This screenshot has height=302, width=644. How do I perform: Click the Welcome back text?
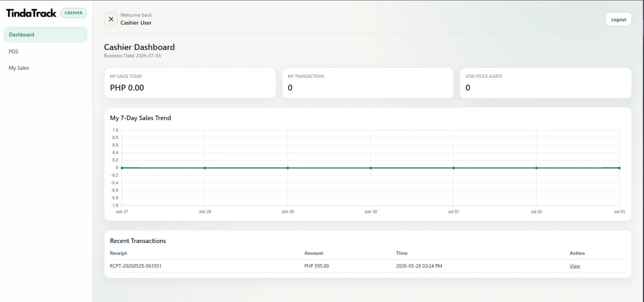tap(136, 15)
